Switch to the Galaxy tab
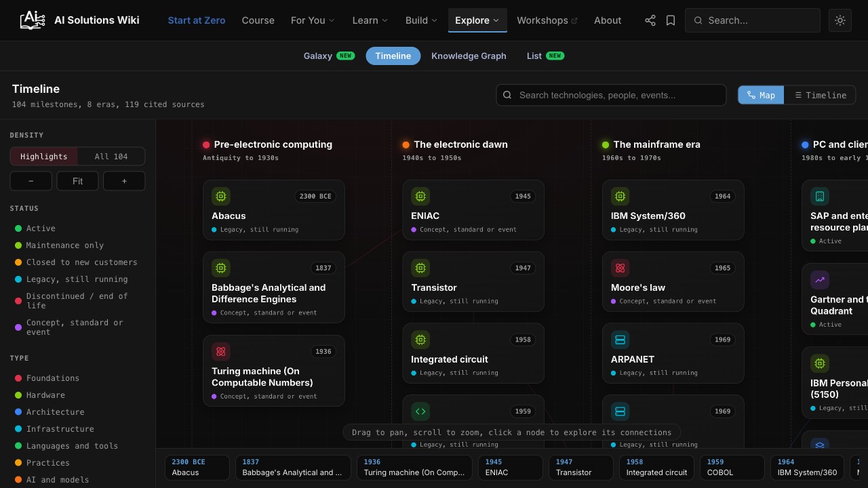 click(329, 56)
